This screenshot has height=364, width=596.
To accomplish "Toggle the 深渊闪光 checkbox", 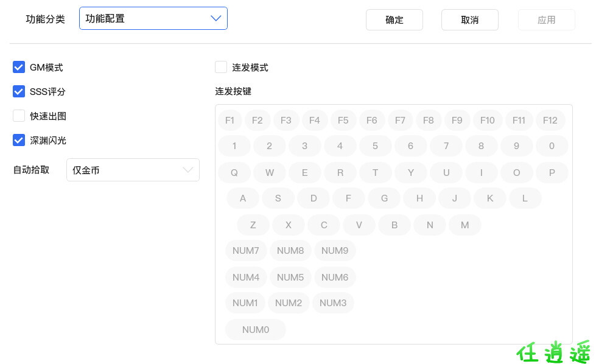I will click(19, 141).
